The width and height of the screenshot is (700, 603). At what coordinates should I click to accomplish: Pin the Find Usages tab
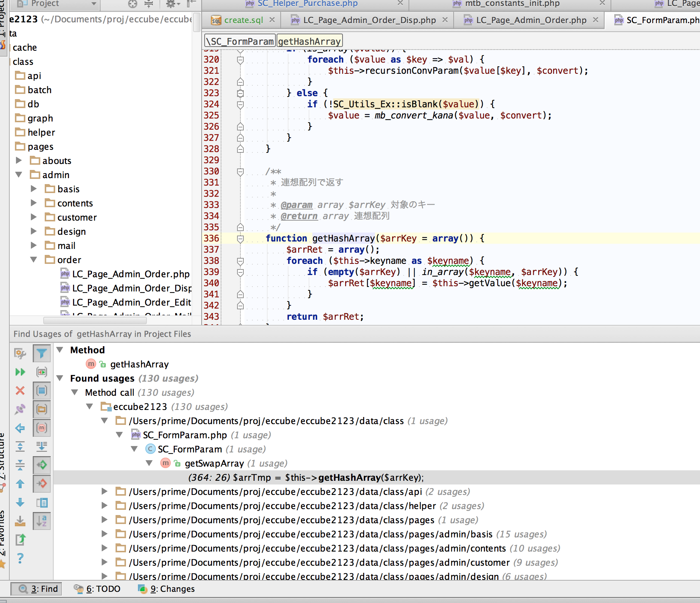20,409
